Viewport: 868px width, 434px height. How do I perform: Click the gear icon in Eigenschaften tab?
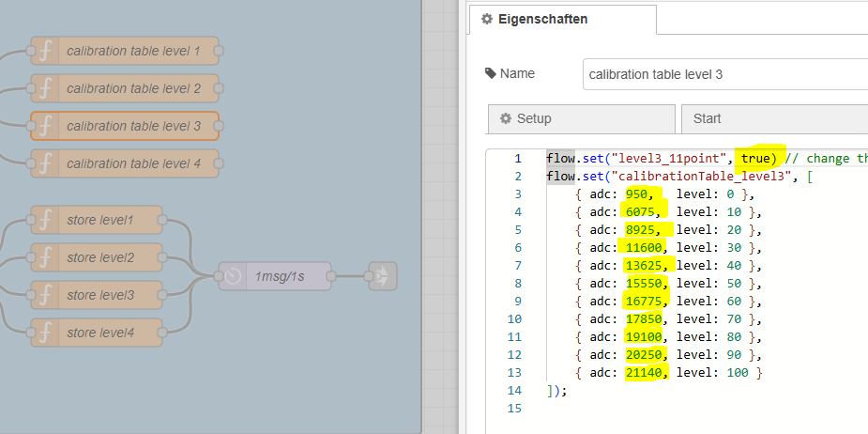pos(487,19)
